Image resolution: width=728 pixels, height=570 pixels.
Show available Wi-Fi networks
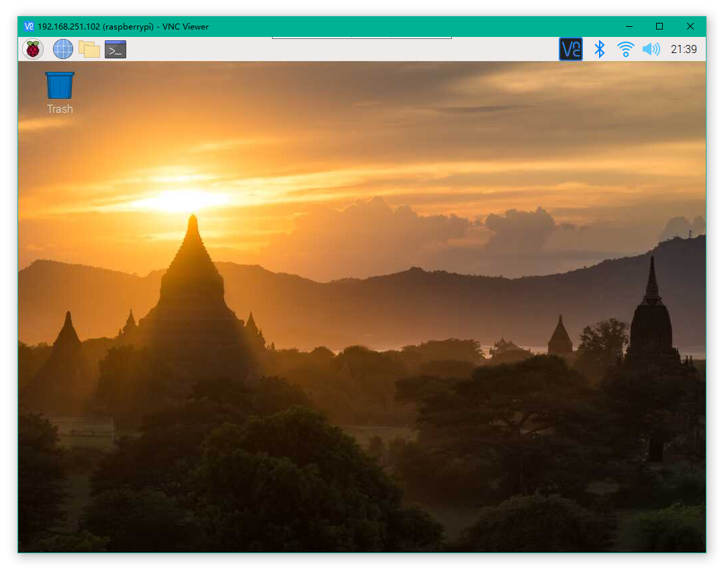[625, 49]
